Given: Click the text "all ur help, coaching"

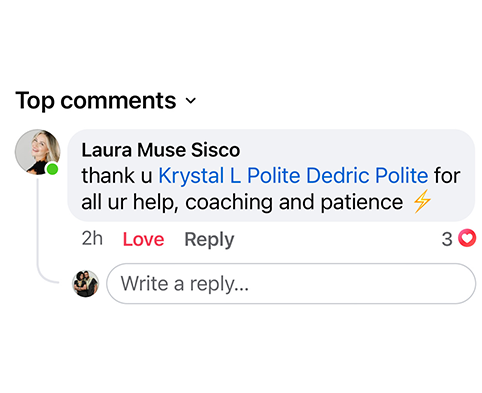Looking at the screenshot, I should click(177, 202).
